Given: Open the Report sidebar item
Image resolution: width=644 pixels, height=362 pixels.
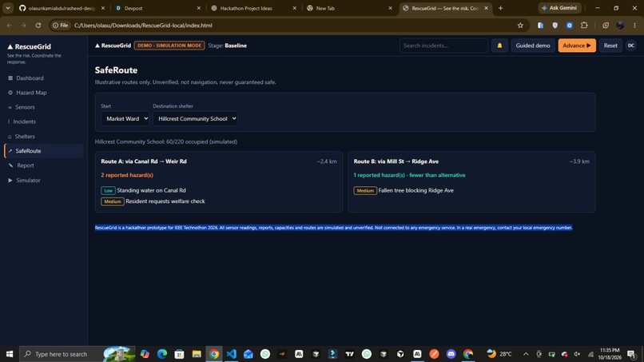Looking at the screenshot, I should [x=22, y=165].
